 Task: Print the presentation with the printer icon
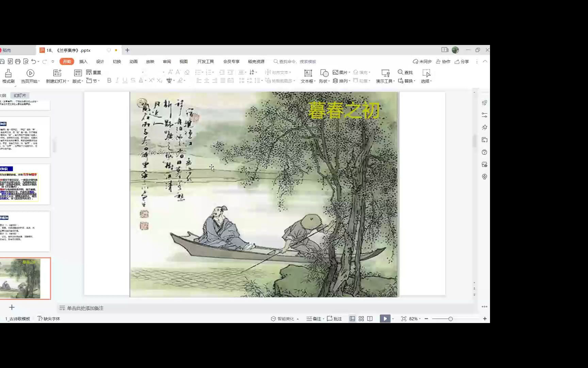[18, 61]
